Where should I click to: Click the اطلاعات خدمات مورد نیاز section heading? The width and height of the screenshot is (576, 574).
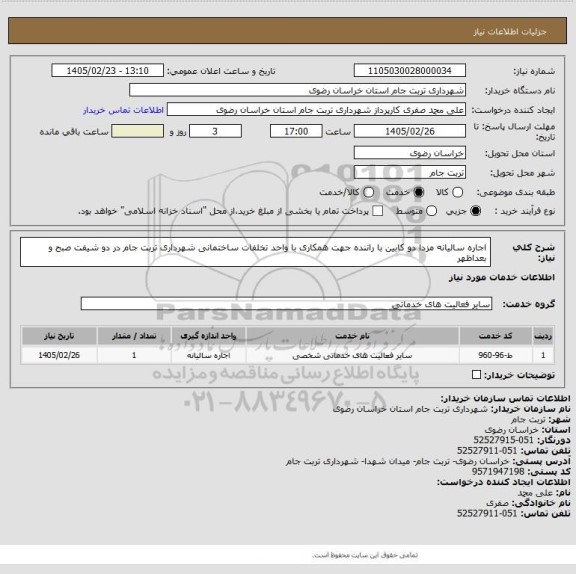coord(502,277)
